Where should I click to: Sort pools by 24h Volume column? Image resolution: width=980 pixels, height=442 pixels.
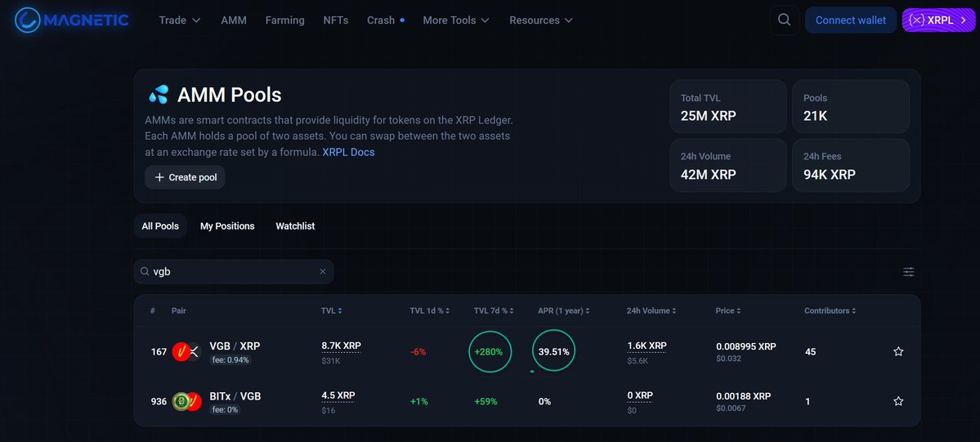651,310
